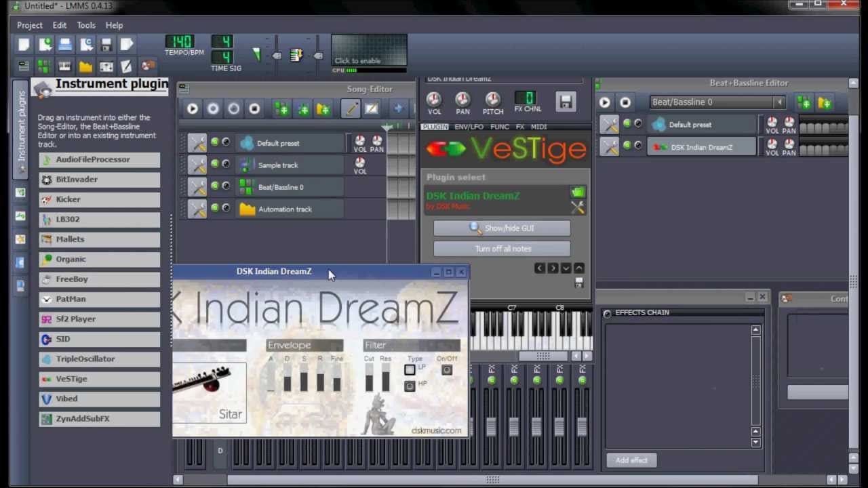Click Add effect button

pos(631,460)
